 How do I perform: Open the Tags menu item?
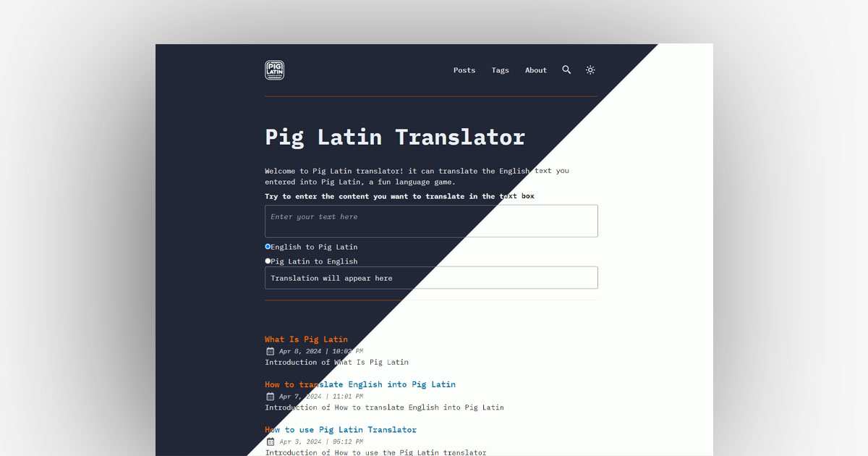point(500,69)
